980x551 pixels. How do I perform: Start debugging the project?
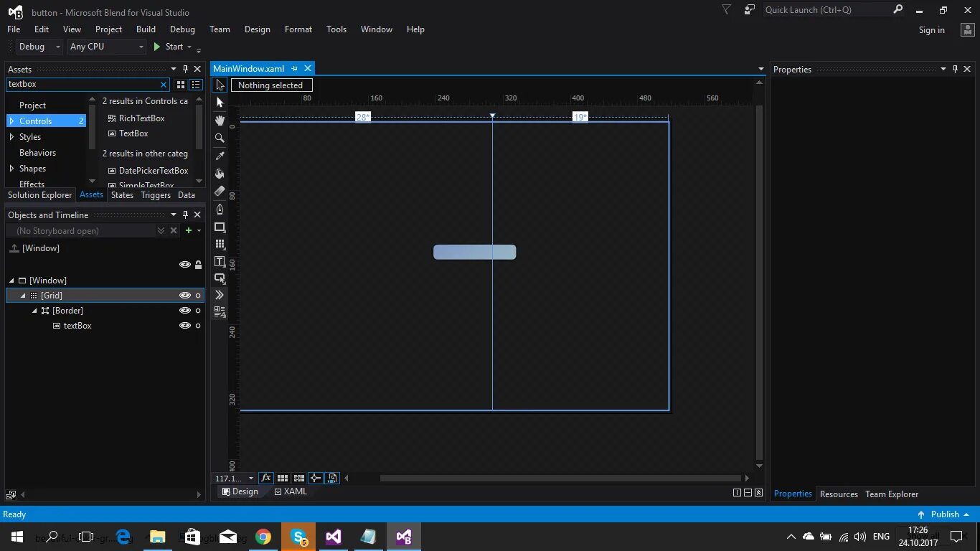click(x=169, y=47)
